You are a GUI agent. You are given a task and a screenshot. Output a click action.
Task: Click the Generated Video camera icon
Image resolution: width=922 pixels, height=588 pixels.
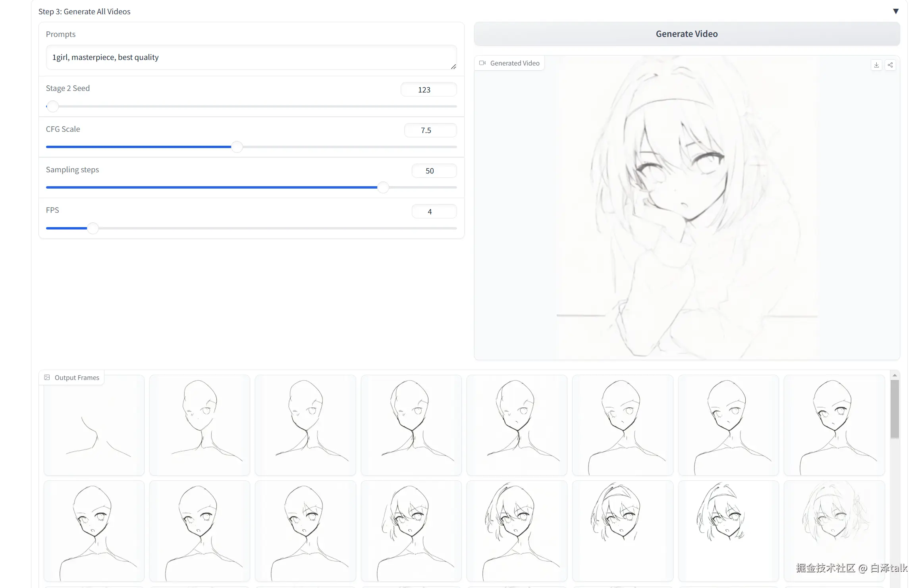[x=482, y=63]
